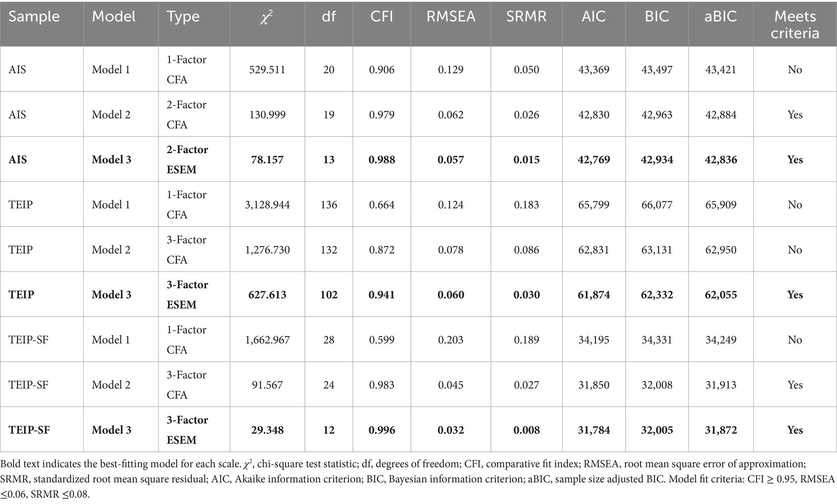Select the df value 136
This screenshot has height=504, width=837.
pyautogui.click(x=329, y=205)
